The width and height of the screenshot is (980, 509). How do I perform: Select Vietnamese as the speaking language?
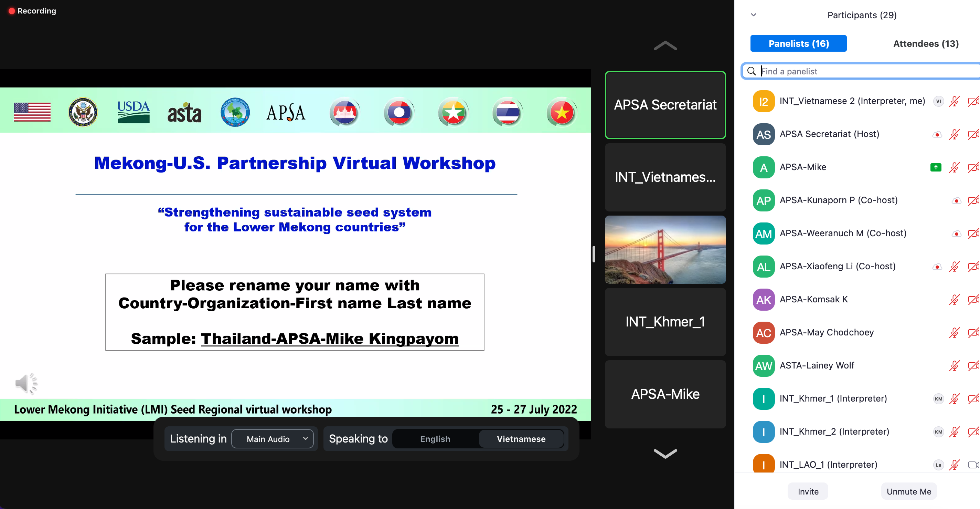coord(521,438)
